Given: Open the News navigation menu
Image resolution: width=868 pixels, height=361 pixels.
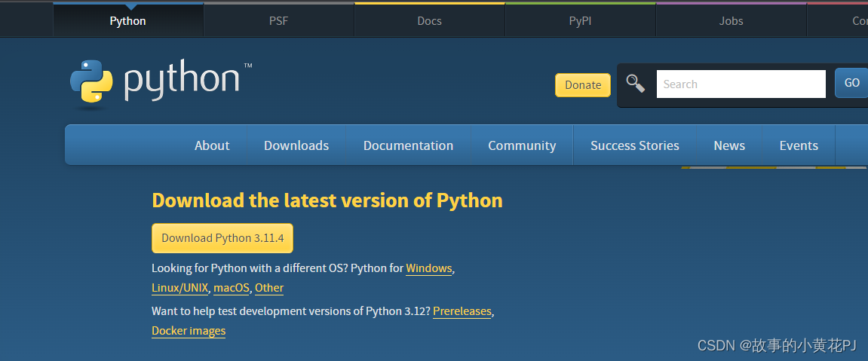Looking at the screenshot, I should [x=729, y=145].
